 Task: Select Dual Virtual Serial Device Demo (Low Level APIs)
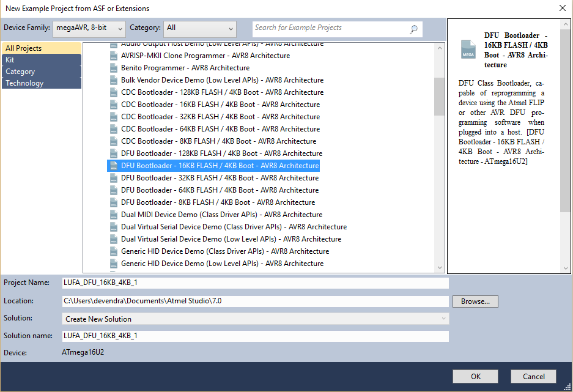point(231,239)
